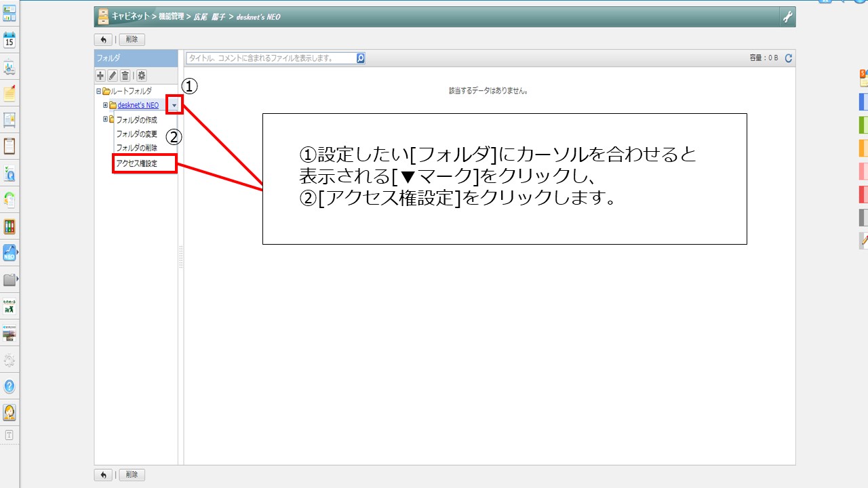The width and height of the screenshot is (868, 488).
Task: Click the bottom 削除 button
Action: click(x=132, y=475)
